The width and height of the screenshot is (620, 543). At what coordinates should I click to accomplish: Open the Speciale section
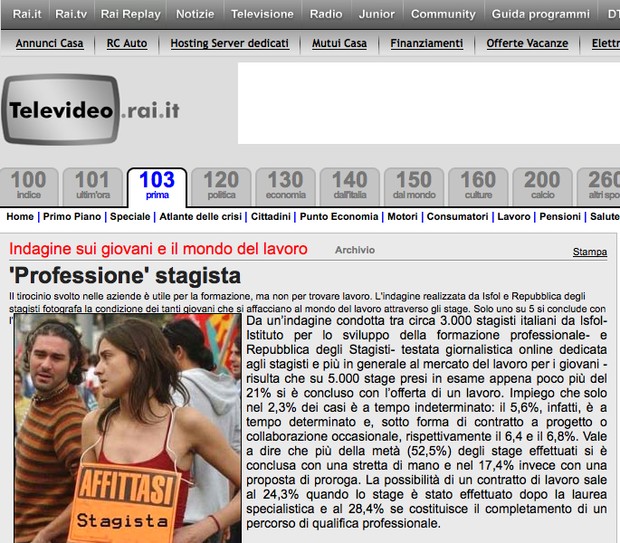point(130,217)
